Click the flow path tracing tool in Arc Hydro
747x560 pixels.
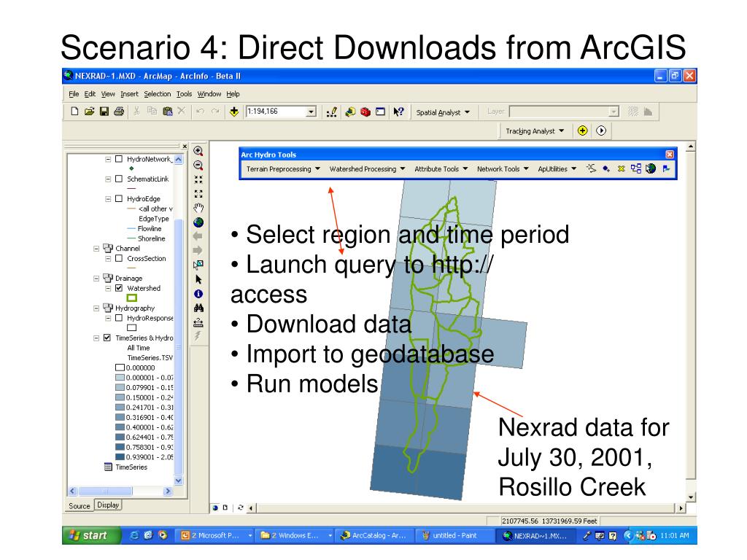[x=591, y=168]
